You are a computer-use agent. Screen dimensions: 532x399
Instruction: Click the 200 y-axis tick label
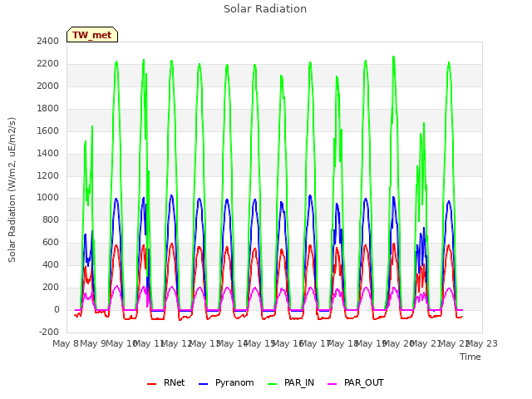point(51,287)
